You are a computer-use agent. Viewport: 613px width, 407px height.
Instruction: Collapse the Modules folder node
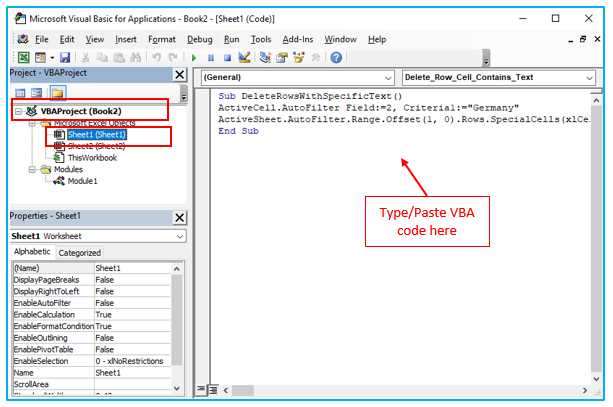[32, 170]
